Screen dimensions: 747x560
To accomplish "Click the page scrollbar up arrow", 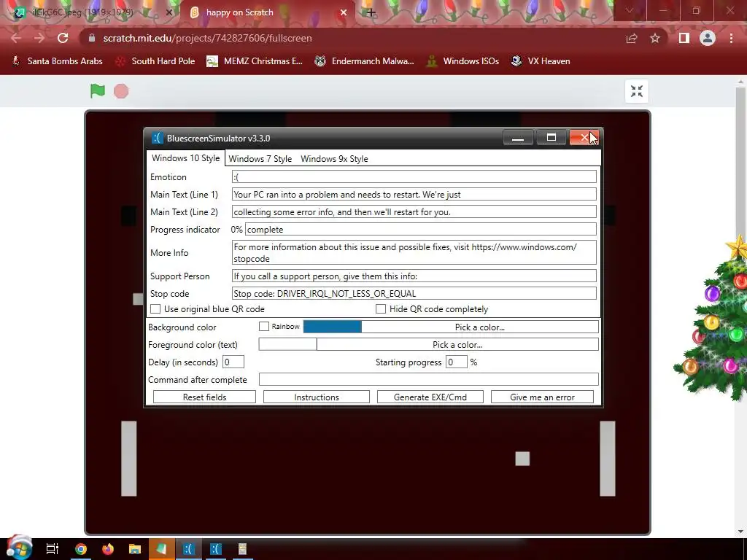I will coord(740,82).
